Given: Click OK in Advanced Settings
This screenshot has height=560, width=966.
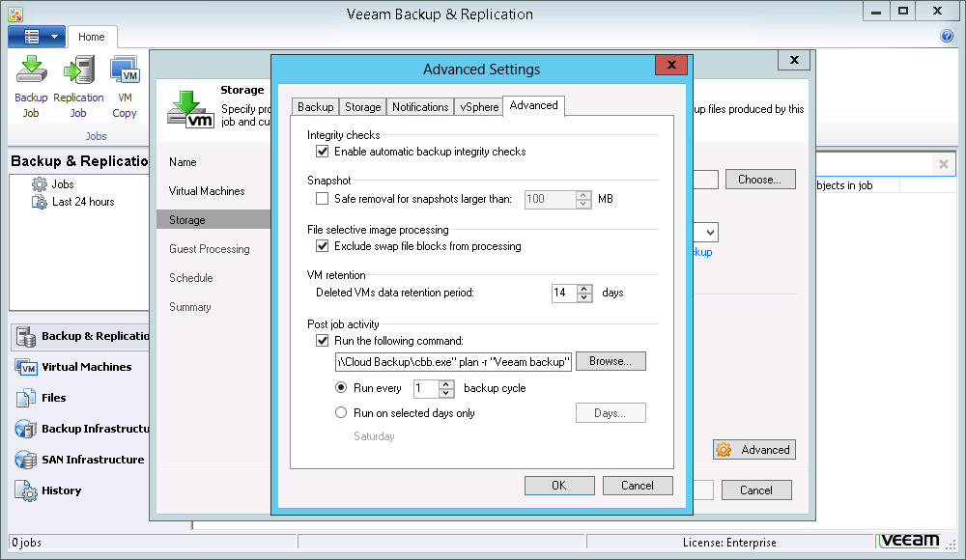Looking at the screenshot, I should pyautogui.click(x=559, y=486).
